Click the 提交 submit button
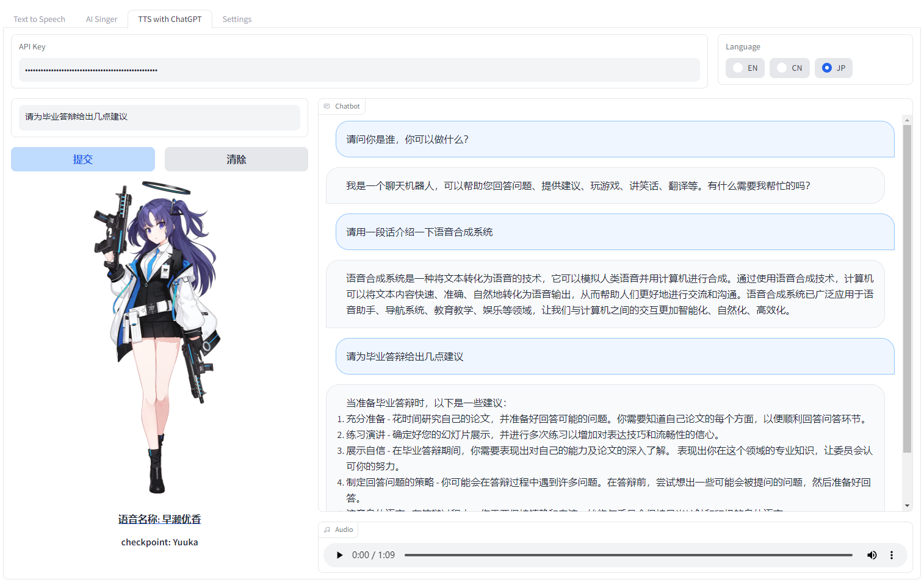 (82, 159)
